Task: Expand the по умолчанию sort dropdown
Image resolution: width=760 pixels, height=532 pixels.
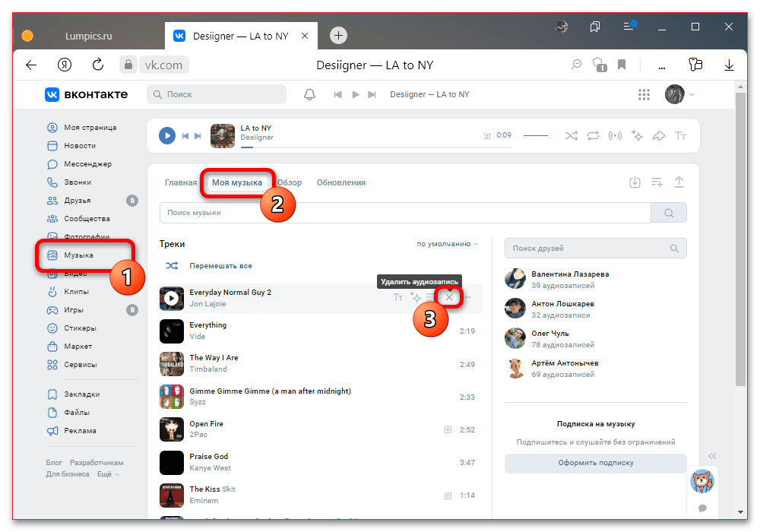Action: tap(448, 244)
